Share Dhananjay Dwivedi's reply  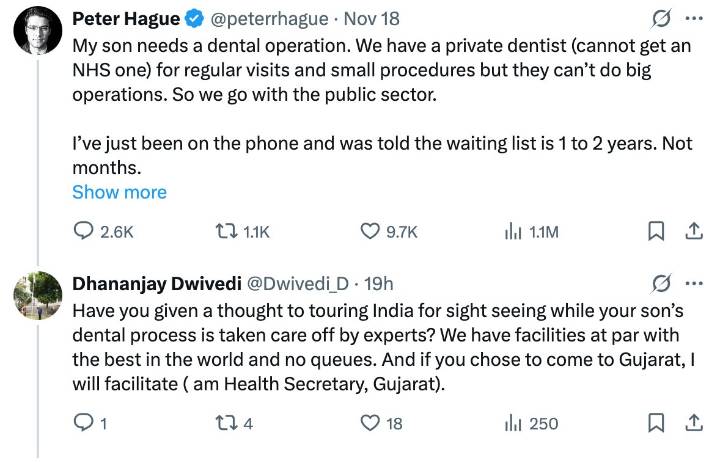(691, 423)
